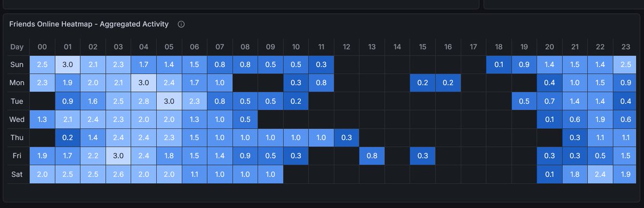The width and height of the screenshot is (644, 208).
Task: Click the Monday 15 cell showing 0.2
Action: coord(422,83)
